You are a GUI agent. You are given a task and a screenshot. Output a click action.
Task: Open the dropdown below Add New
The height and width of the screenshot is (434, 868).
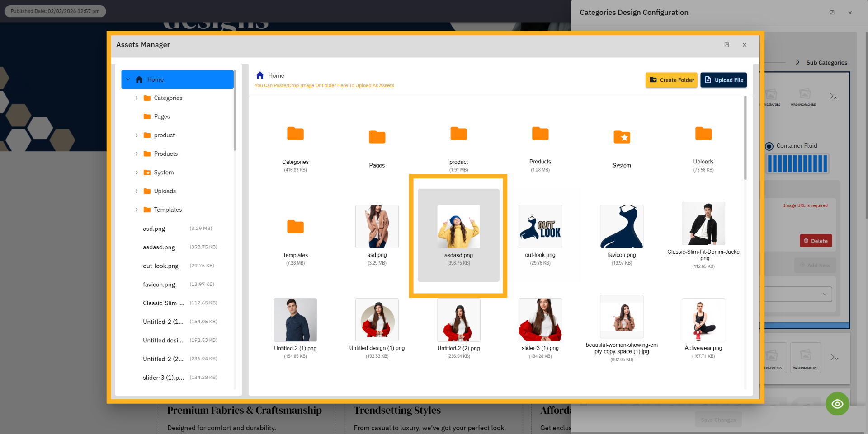pos(796,294)
